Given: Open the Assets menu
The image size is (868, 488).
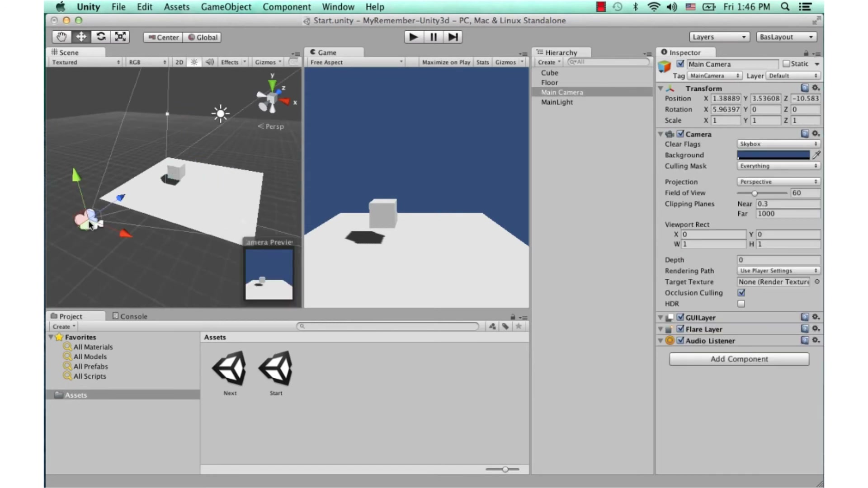Looking at the screenshot, I should click(176, 7).
